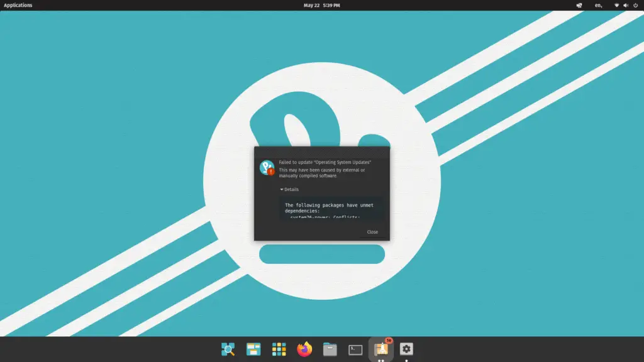Open the applications grid icon in dock
Screen dimensions: 644x362
click(x=279, y=349)
